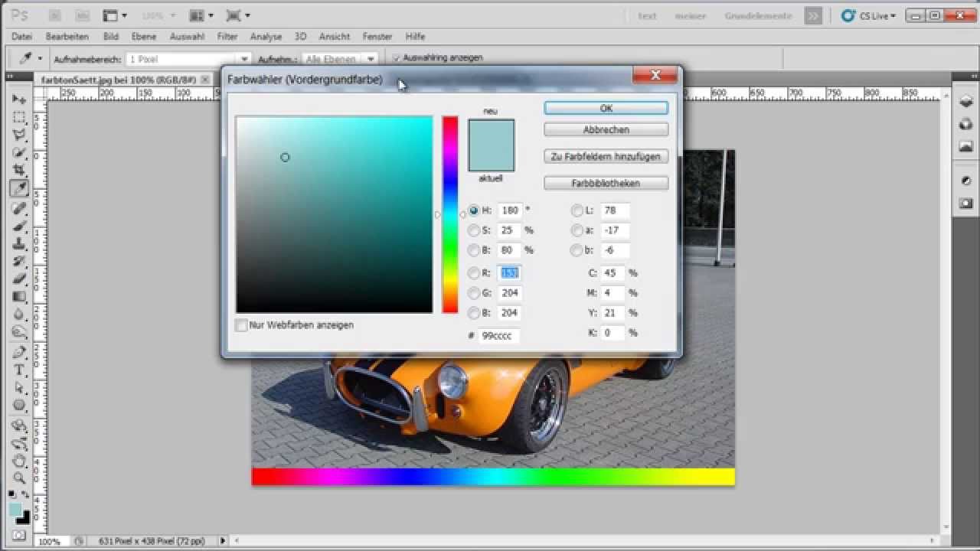
Task: Click the hex color field showing 99cccc
Action: tap(499, 336)
